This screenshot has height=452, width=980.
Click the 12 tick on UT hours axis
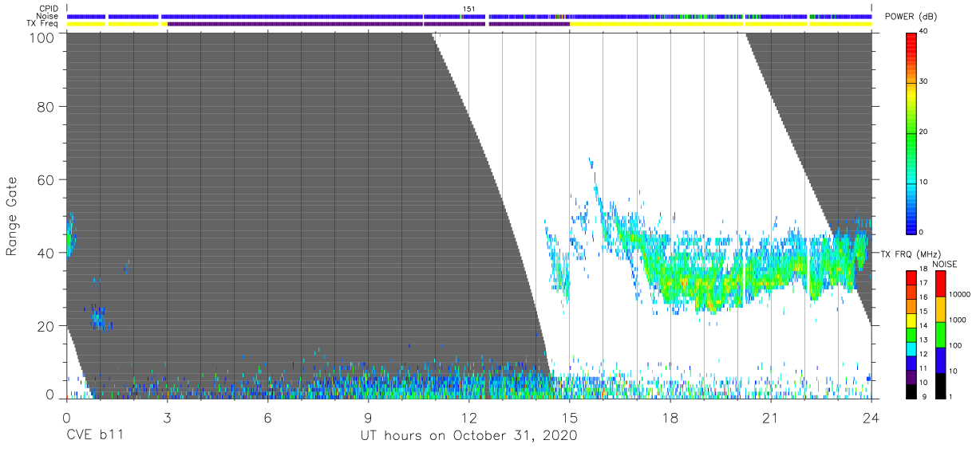click(468, 417)
